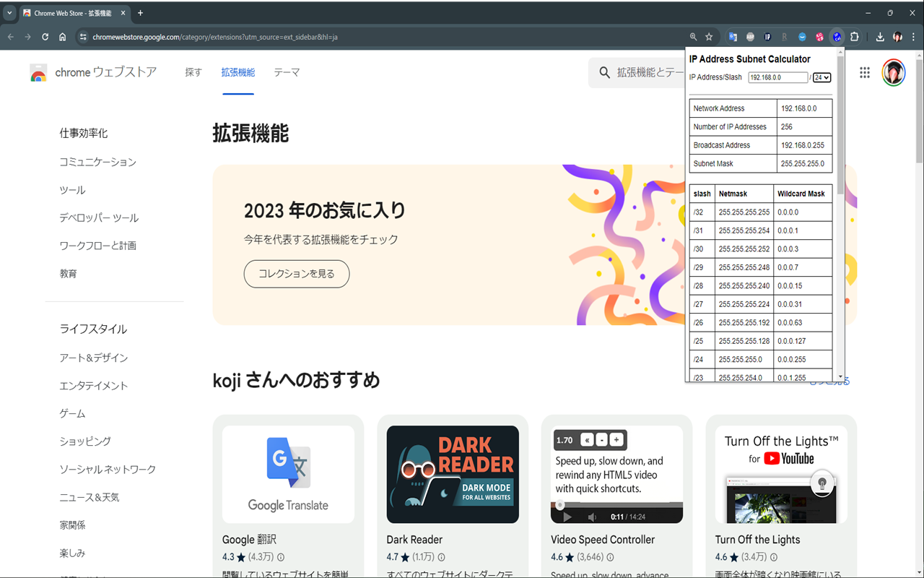Click the info icon next to Google 翻訳 rating
Image resolution: width=924 pixels, height=578 pixels.
click(x=281, y=557)
